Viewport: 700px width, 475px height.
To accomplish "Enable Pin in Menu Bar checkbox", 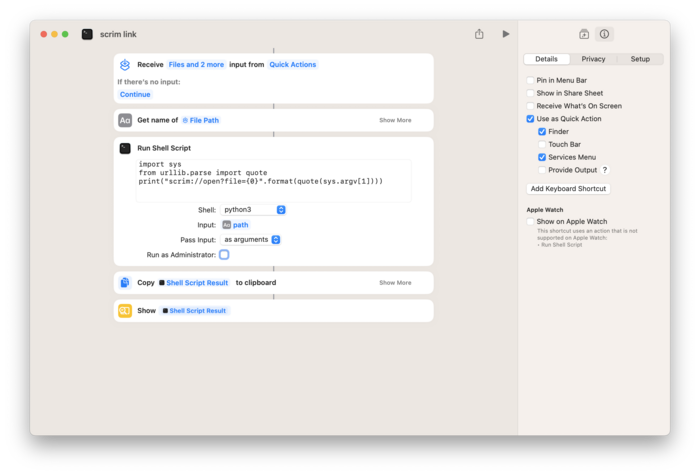I will click(530, 80).
